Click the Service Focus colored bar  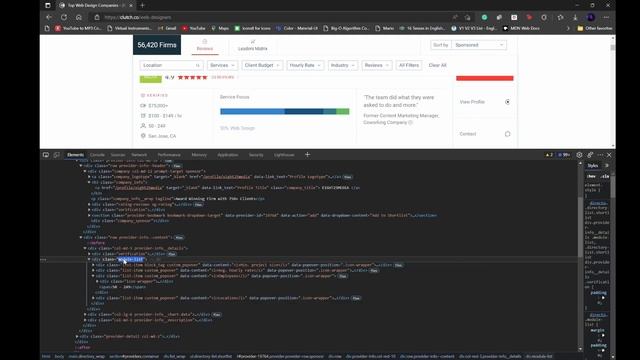(x=284, y=111)
